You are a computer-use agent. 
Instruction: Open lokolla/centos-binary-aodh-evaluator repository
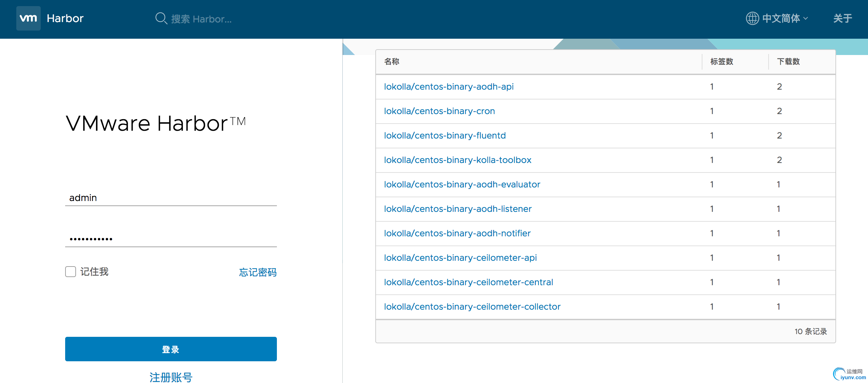click(462, 184)
